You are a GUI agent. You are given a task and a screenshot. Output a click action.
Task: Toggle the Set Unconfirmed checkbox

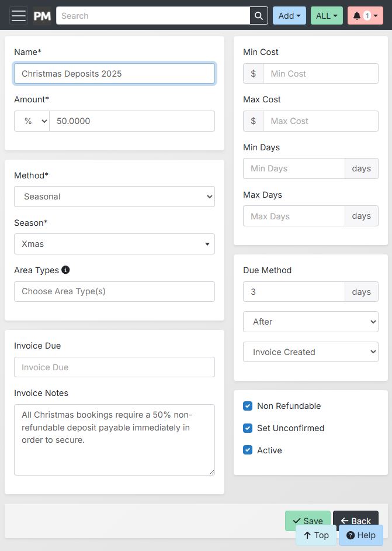(x=248, y=428)
